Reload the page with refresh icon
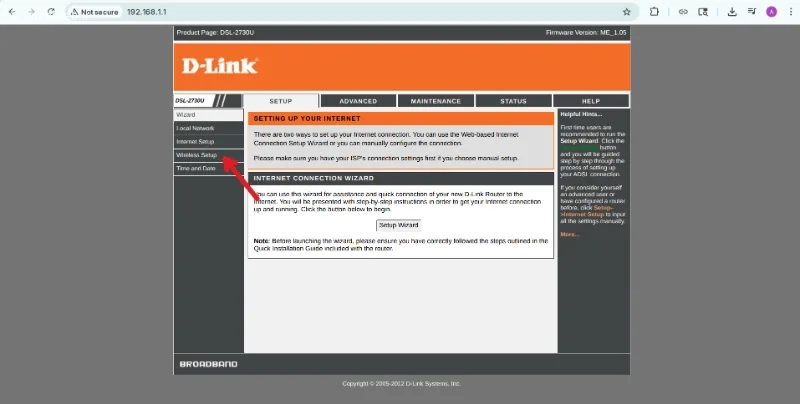Image resolution: width=800 pixels, height=404 pixels. coord(51,12)
